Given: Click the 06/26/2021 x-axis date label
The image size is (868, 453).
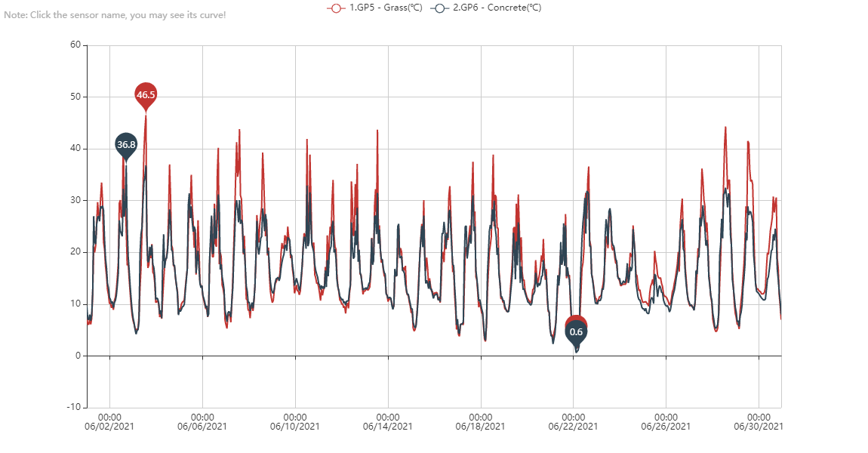Looking at the screenshot, I should point(666,427).
